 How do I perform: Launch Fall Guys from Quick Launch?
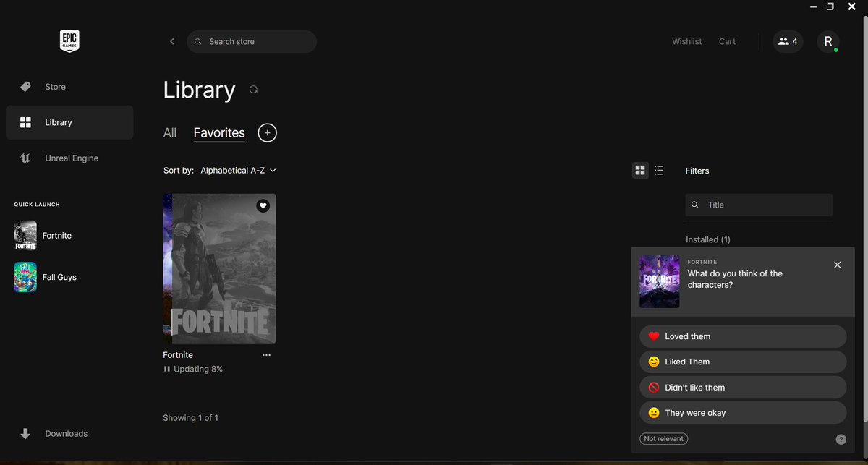[x=46, y=277]
